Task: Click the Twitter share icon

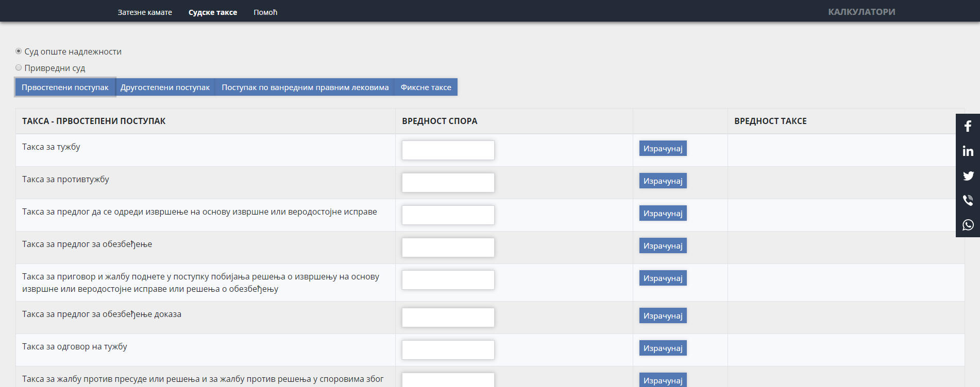Action: point(968,175)
